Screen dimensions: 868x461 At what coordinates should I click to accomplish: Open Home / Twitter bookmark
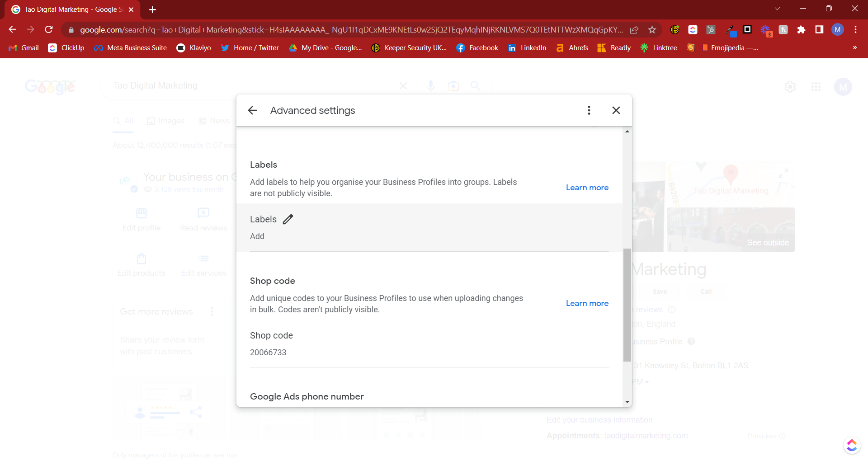250,48
